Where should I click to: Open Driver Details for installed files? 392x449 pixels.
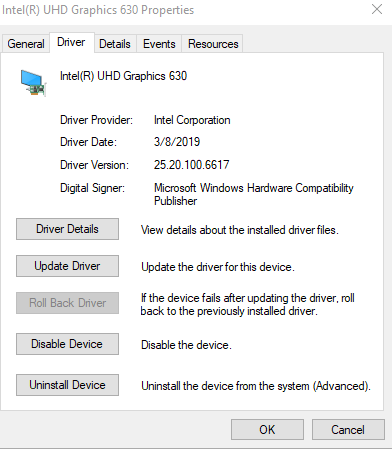click(67, 229)
